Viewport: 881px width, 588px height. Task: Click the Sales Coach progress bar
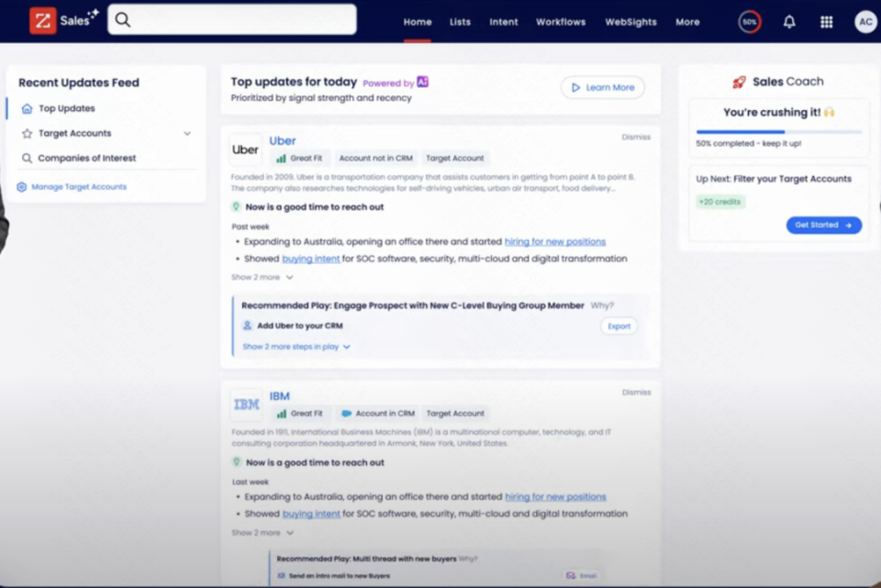[779, 132]
